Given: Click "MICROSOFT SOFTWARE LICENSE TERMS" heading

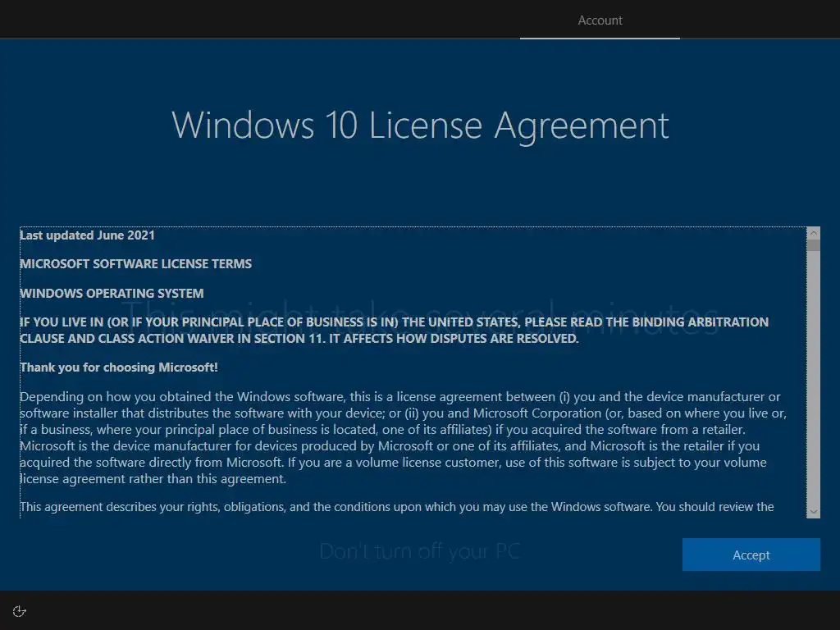Looking at the screenshot, I should [135, 263].
